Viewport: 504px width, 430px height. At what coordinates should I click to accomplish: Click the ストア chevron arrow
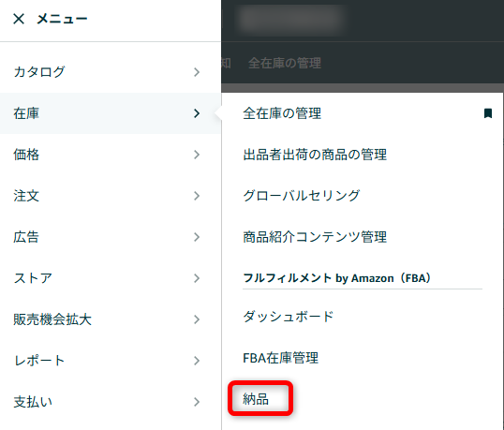pos(197,278)
